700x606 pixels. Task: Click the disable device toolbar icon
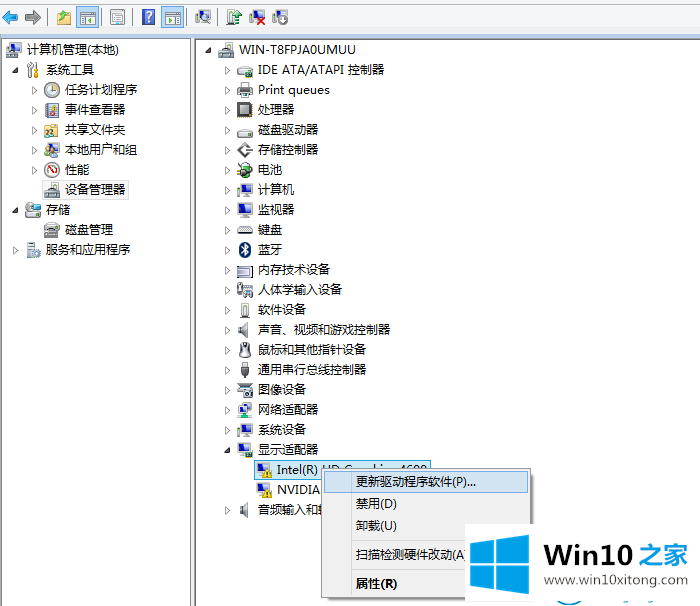(x=280, y=18)
